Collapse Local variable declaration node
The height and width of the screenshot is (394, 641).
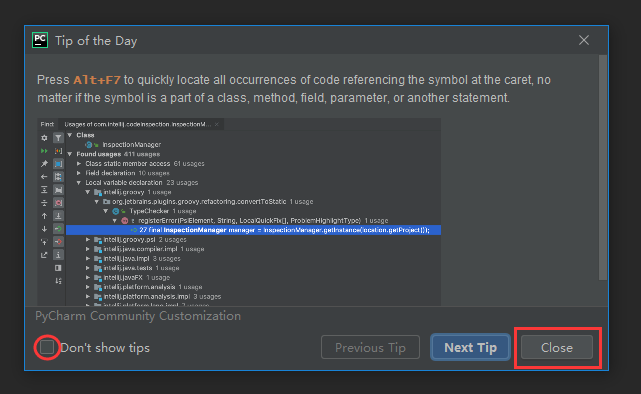[x=79, y=183]
